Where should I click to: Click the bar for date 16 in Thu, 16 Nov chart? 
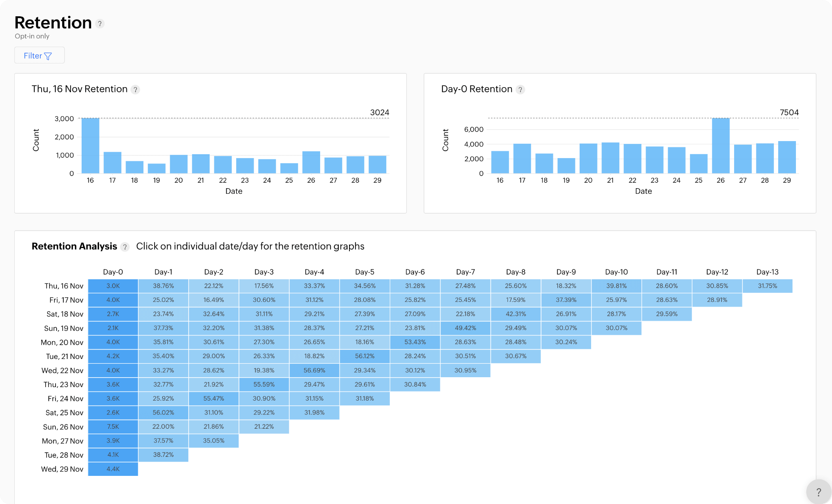pyautogui.click(x=90, y=146)
